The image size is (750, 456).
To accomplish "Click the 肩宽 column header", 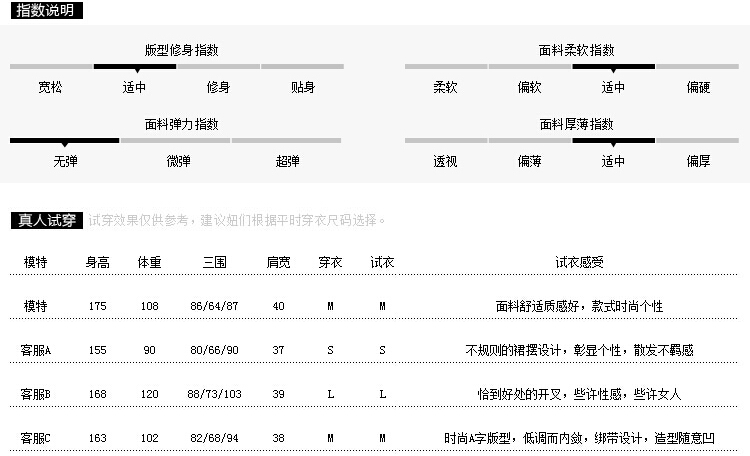I will click(278, 262).
